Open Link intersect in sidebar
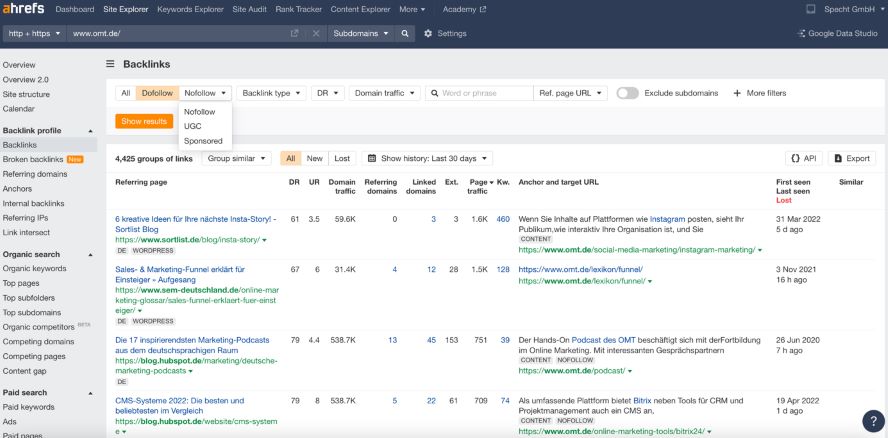Image resolution: width=888 pixels, height=438 pixels. [26, 232]
